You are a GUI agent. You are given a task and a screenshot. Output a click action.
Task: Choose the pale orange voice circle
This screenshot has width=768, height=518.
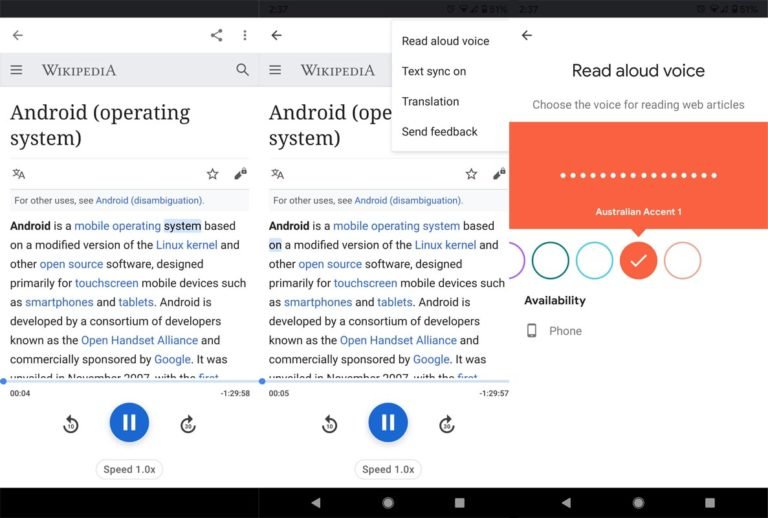(x=682, y=260)
